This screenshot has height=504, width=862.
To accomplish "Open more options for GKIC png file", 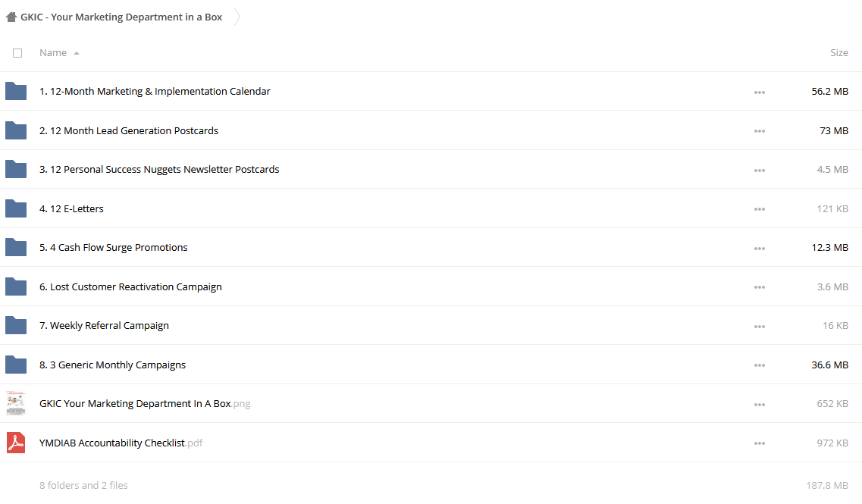I will point(759,405).
